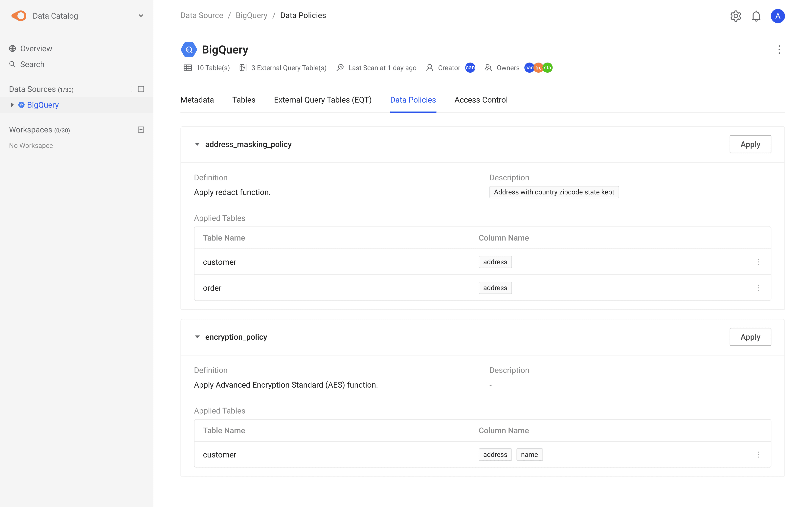Open row options for order table
Viewport: 812px width, 507px height.
[758, 288]
